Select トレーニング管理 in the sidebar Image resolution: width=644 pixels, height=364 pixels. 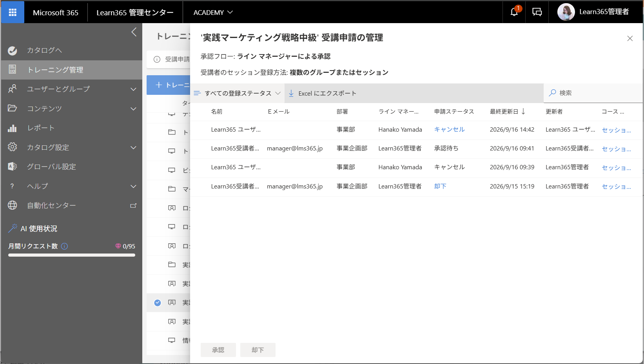pos(71,70)
